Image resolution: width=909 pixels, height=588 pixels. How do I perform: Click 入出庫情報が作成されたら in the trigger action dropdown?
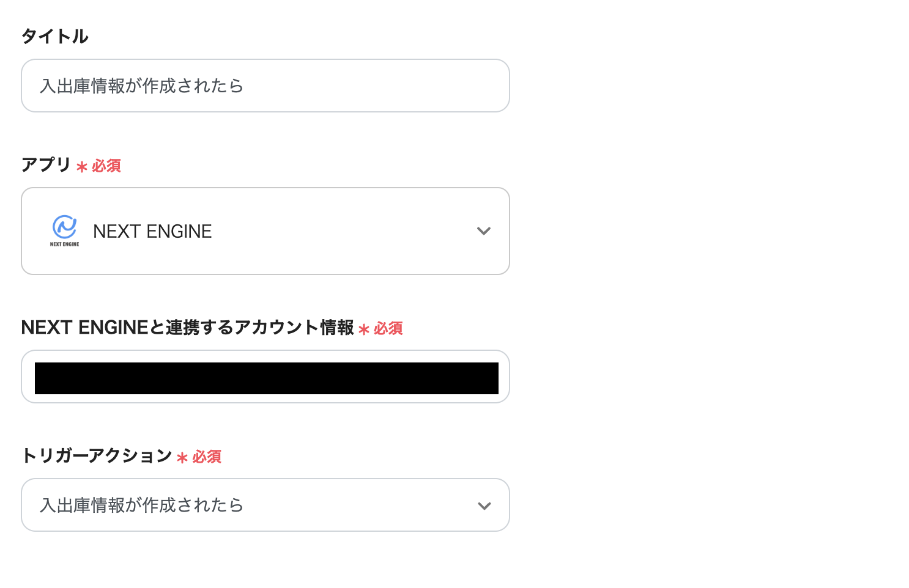[141, 505]
